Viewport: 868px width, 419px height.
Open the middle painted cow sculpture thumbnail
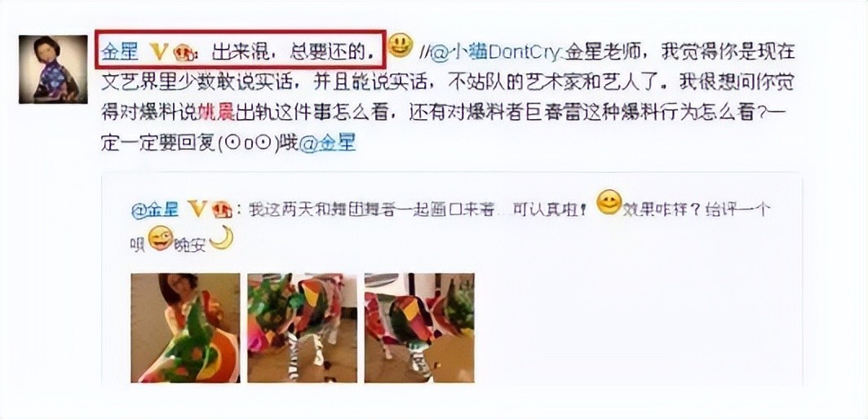(x=302, y=328)
